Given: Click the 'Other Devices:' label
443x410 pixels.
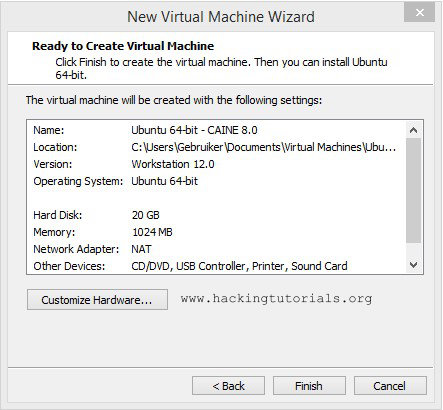Looking at the screenshot, I should [x=69, y=266].
